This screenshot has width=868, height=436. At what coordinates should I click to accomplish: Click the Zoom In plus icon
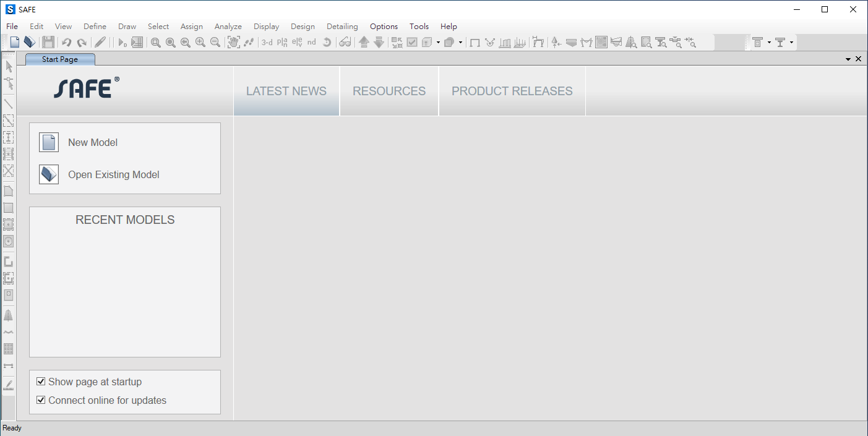tap(200, 42)
